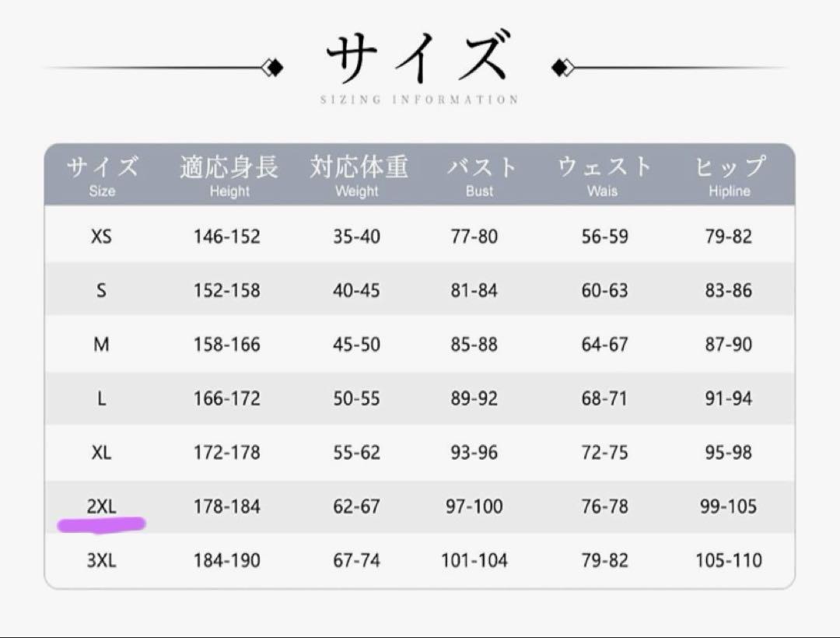Click the バスト Bust column header
This screenshot has width=840, height=638.
click(x=481, y=176)
